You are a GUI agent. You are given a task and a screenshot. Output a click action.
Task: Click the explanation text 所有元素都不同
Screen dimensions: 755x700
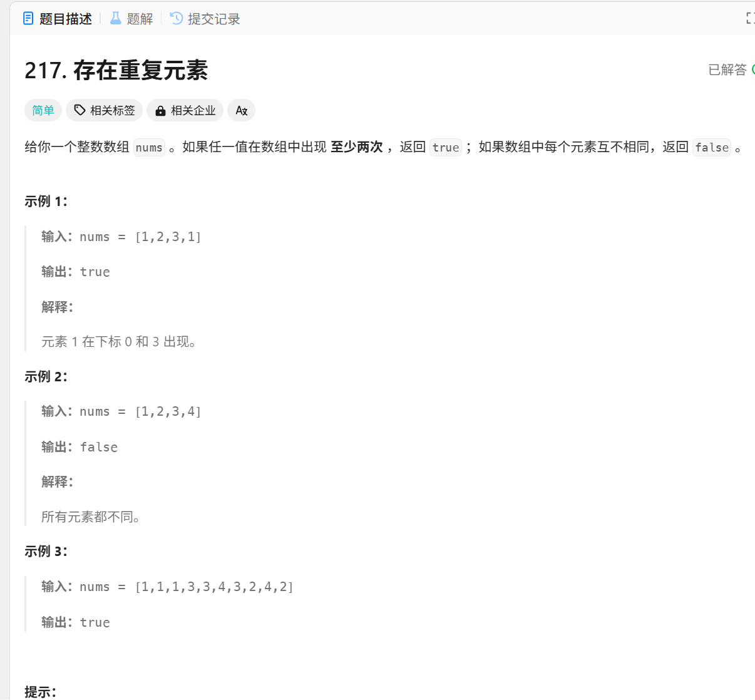point(90,517)
